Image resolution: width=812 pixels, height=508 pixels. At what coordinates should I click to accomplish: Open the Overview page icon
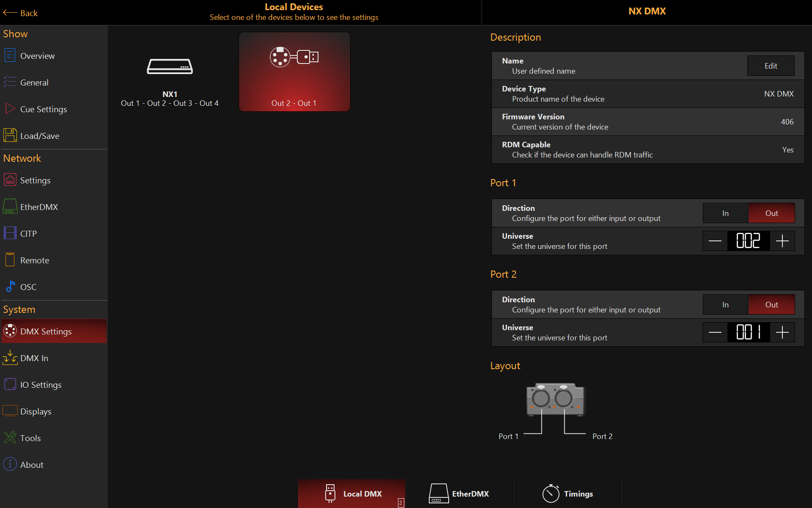pyautogui.click(x=10, y=55)
